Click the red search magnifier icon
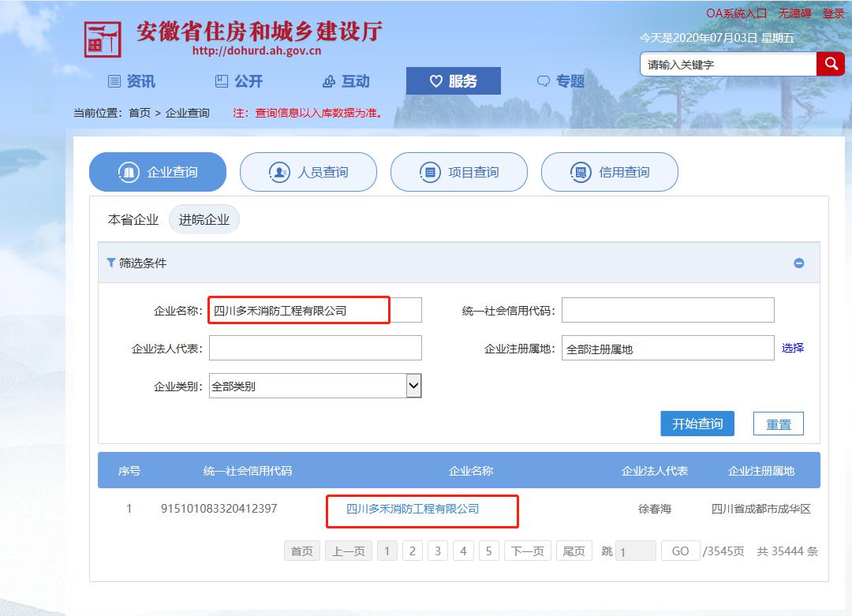Image resolution: width=852 pixels, height=616 pixels. pyautogui.click(x=830, y=64)
